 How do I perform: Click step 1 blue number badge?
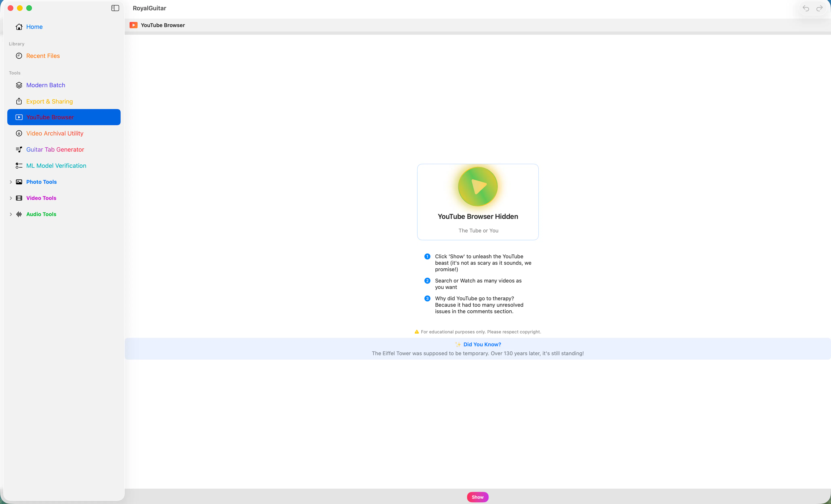(427, 257)
